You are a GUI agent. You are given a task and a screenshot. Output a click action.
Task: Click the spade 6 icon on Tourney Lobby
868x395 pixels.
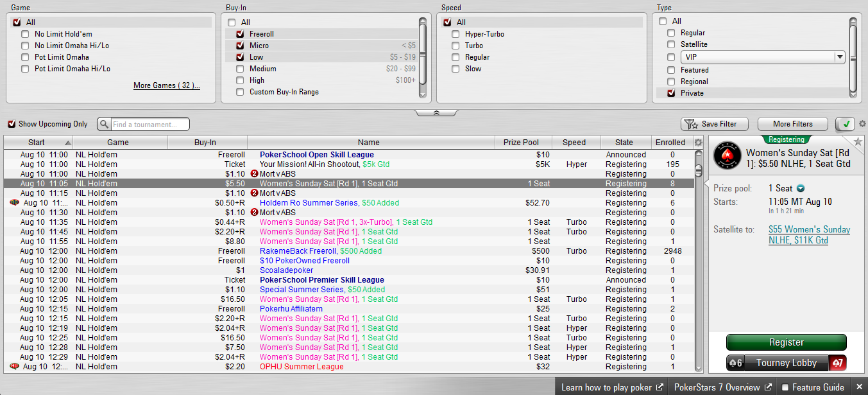[735, 363]
